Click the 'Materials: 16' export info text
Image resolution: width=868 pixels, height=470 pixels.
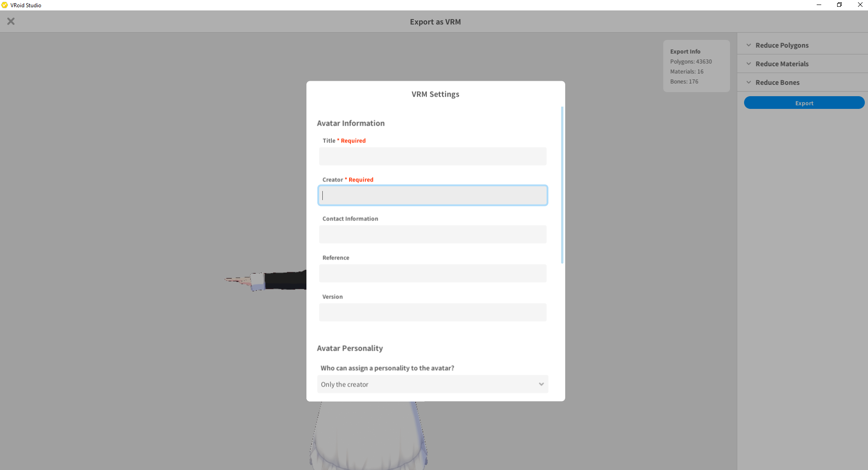point(687,72)
